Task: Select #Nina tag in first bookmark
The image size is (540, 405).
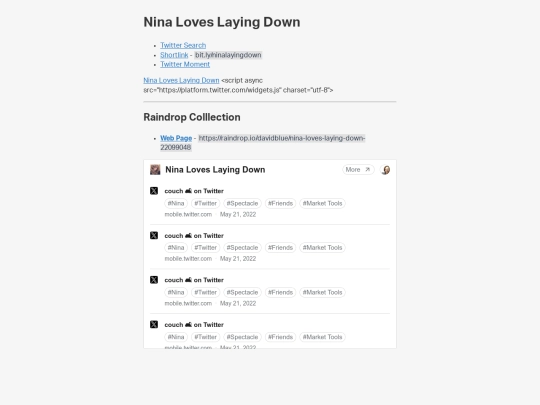Action: coord(176,203)
